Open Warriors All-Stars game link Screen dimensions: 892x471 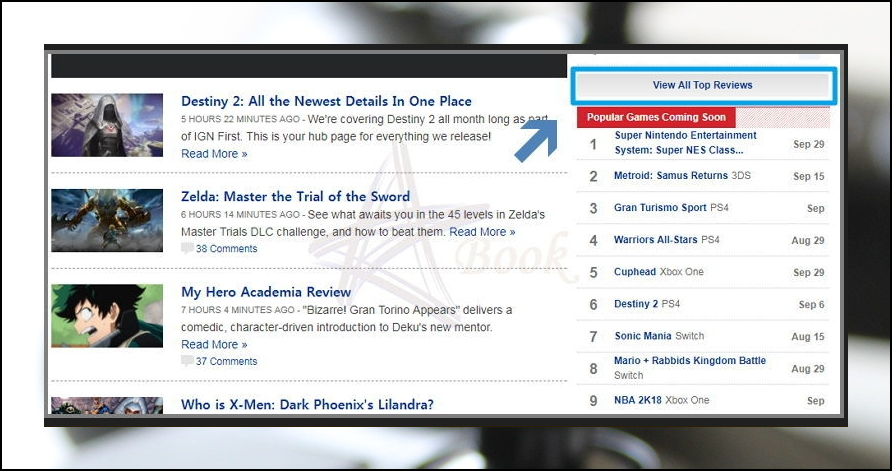point(655,239)
